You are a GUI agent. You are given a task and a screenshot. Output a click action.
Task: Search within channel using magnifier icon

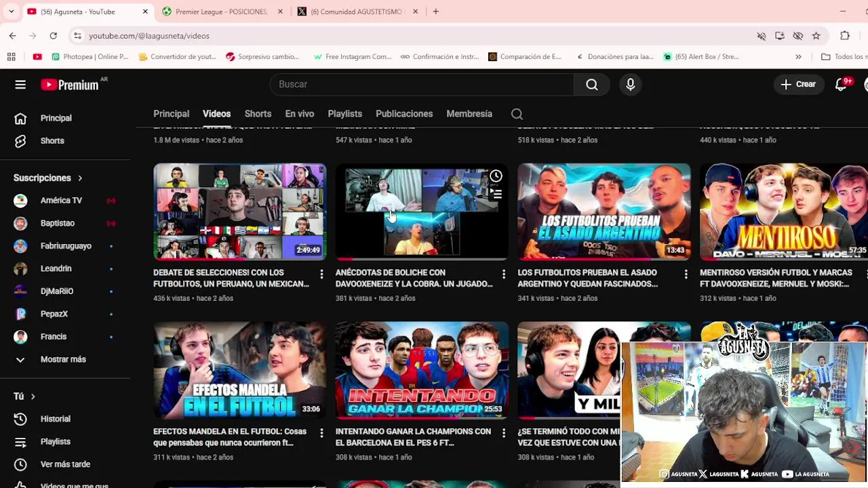point(517,114)
